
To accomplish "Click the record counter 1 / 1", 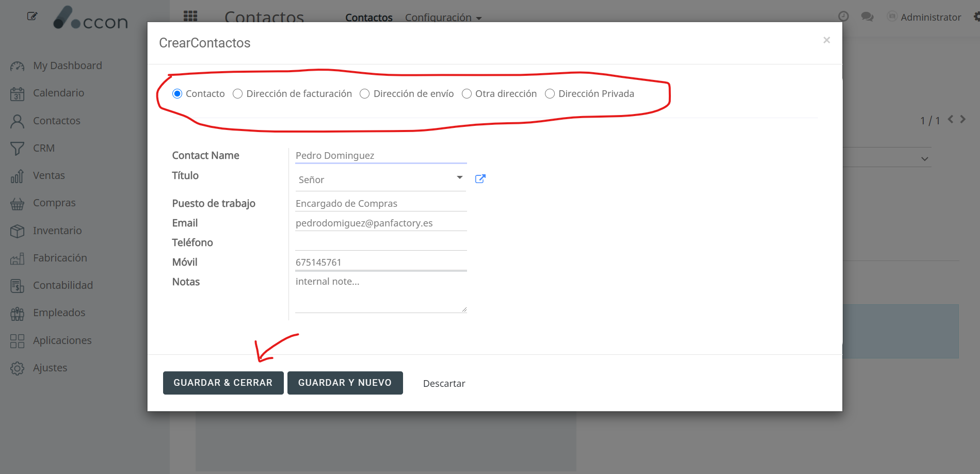I will [930, 121].
